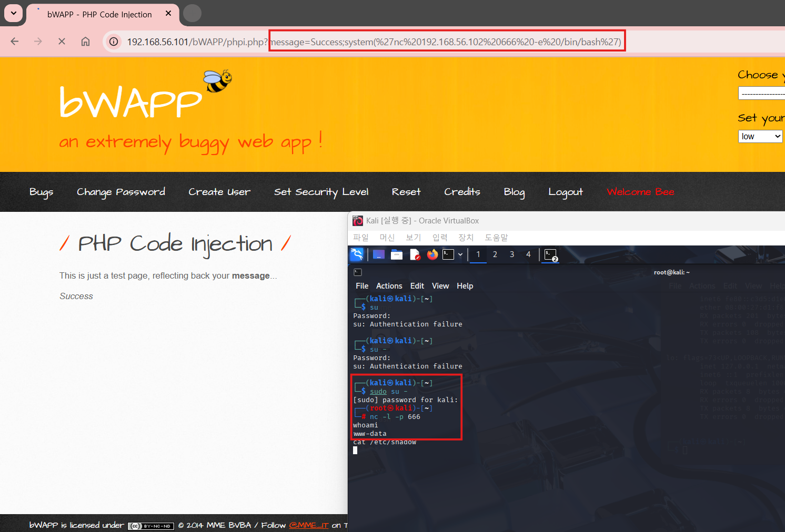
Task: Open the Kali dragon applications menu
Action: coord(357,254)
